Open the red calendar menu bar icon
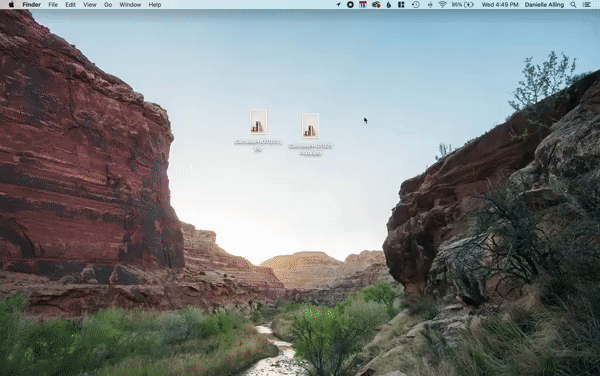600x376 pixels. pyautogui.click(x=363, y=5)
